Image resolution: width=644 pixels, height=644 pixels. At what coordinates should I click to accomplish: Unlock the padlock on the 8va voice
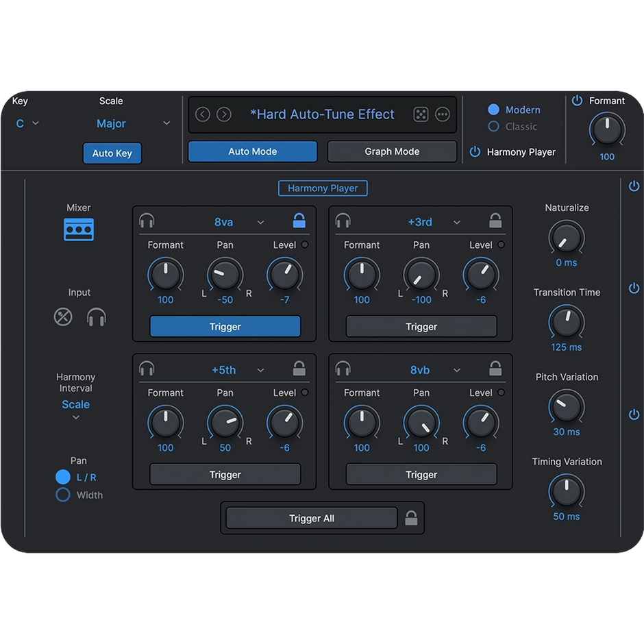coord(299,221)
